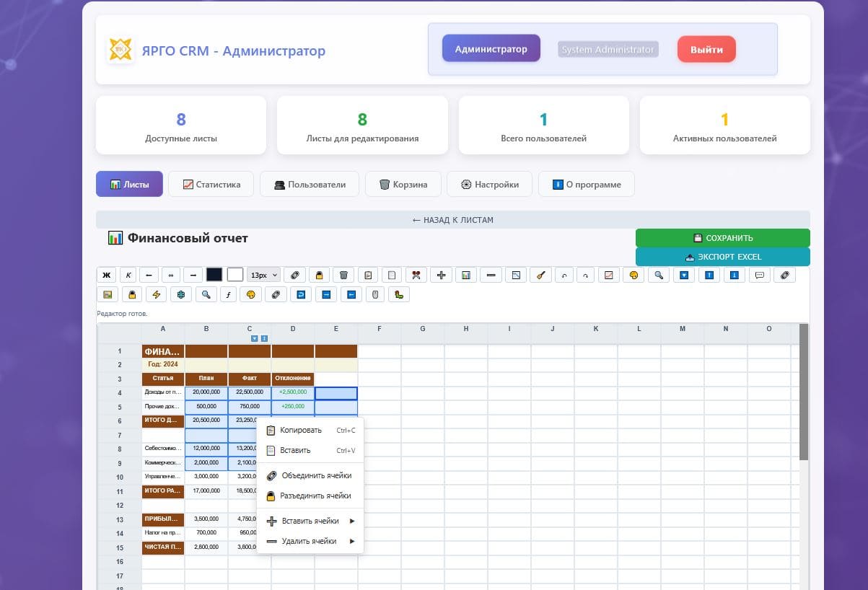The height and width of the screenshot is (590, 868).
Task: Toggle bold formatting (Ж) in toolbar
Action: click(x=107, y=275)
